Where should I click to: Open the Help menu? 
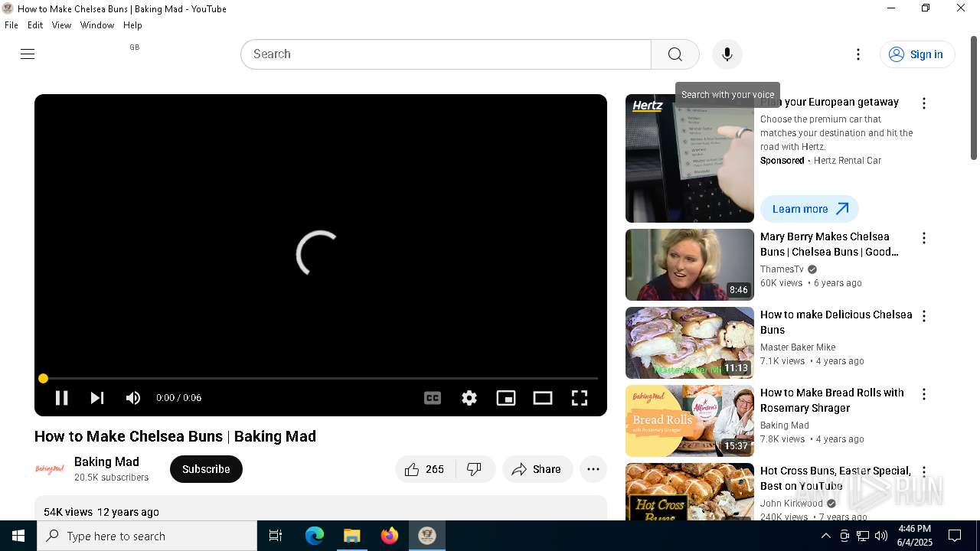click(132, 25)
